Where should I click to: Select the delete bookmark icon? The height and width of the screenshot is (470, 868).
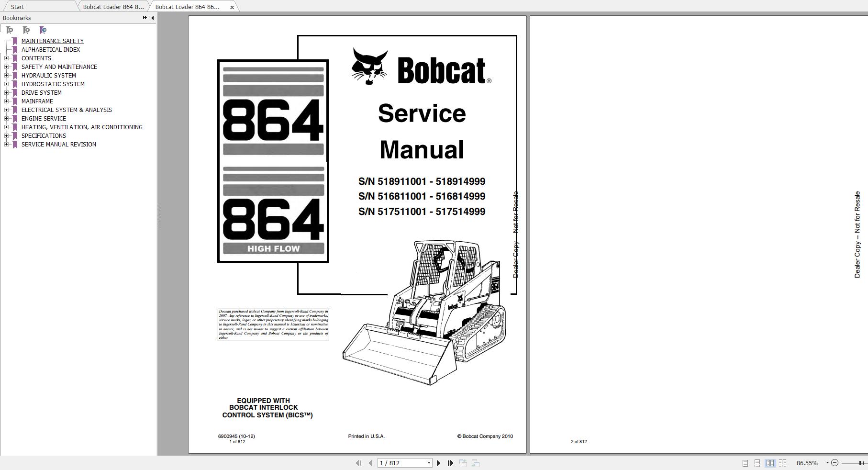pos(9,30)
